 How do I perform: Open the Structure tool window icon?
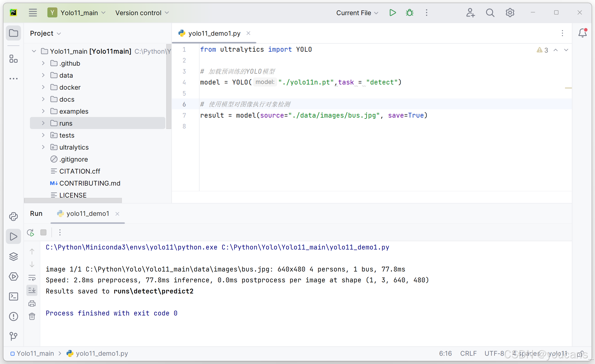(13, 59)
